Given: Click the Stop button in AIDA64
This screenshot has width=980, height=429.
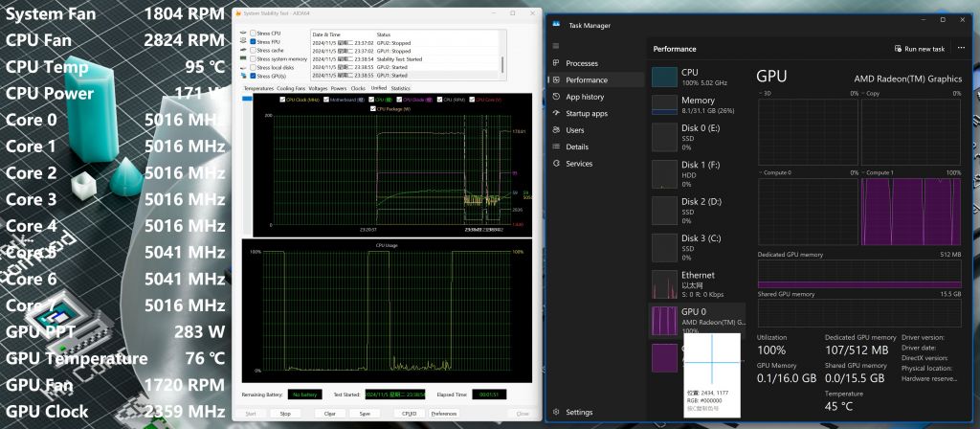Looking at the screenshot, I should click(x=285, y=414).
